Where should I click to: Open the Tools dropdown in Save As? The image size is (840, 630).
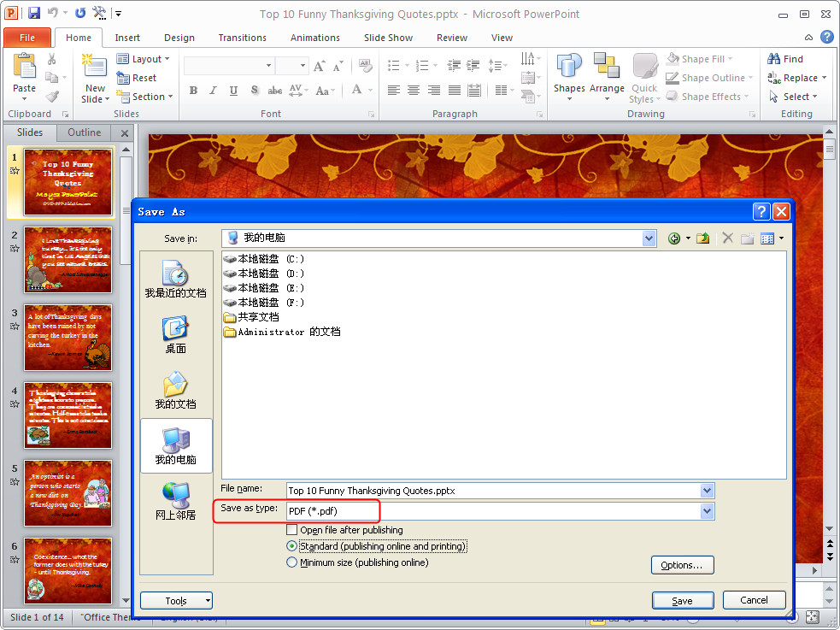tap(176, 601)
